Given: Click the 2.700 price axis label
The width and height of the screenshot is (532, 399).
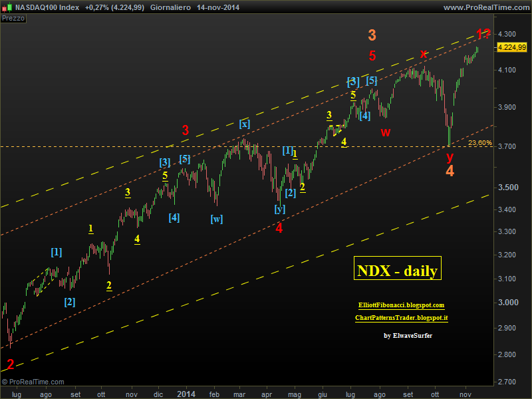Looking at the screenshot, I should coord(507,382).
